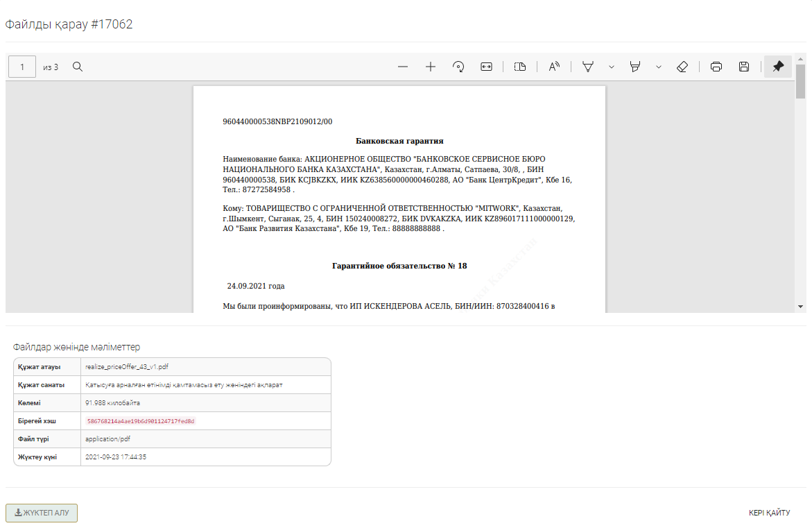
Task: Click the unique hash value 586768214a4ae...
Action: click(141, 421)
